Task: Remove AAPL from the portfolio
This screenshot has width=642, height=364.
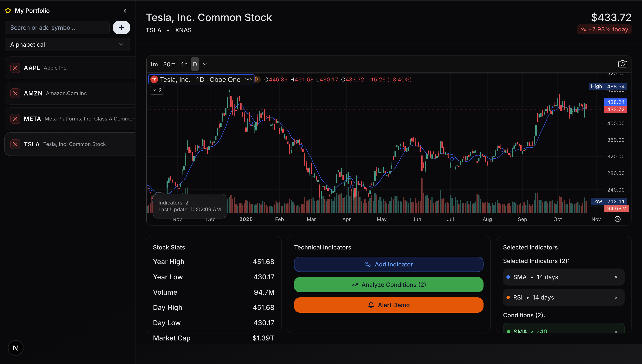Action: [x=15, y=68]
